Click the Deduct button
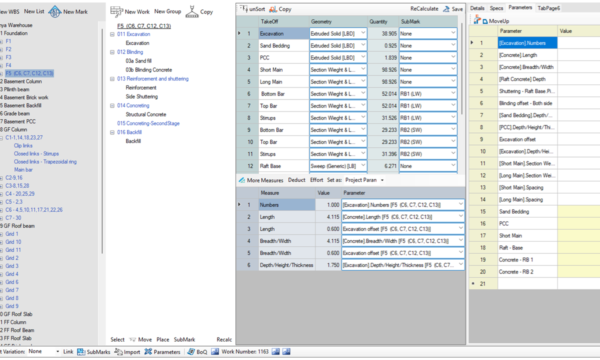The width and height of the screenshot is (600, 360). [297, 180]
